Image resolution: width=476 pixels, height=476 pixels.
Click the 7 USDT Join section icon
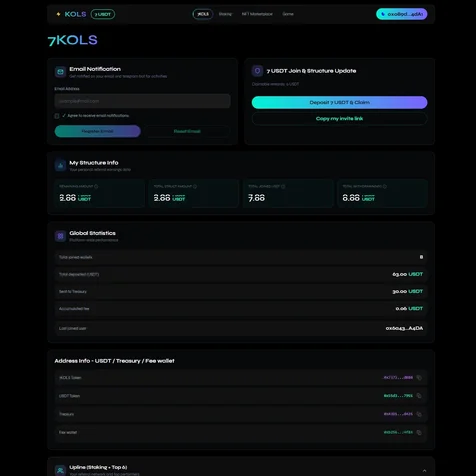257,71
